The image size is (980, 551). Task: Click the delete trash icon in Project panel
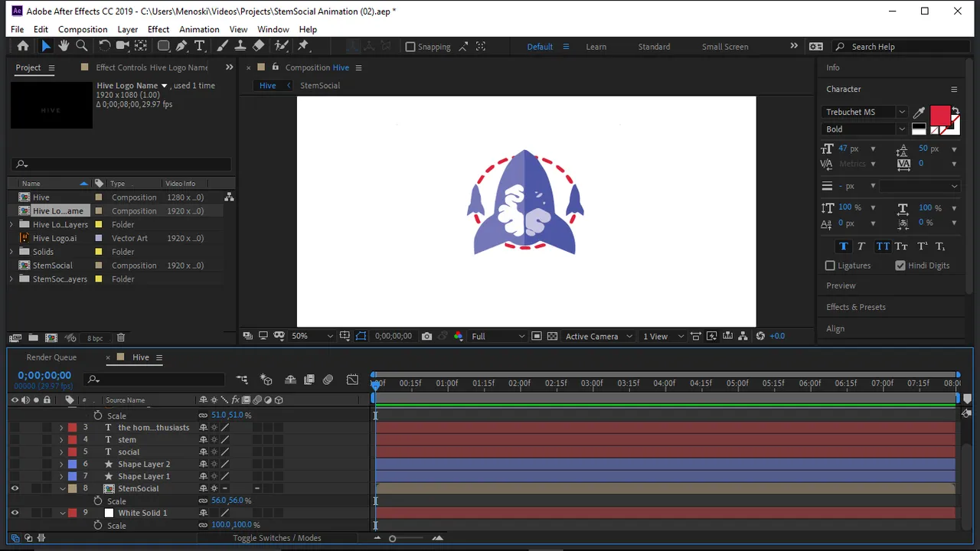[120, 337]
